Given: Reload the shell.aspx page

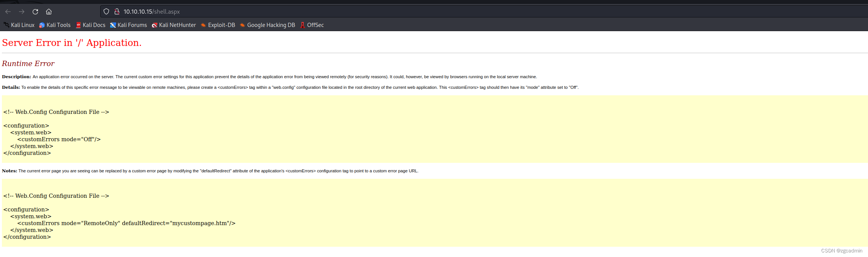Looking at the screenshot, I should pyautogui.click(x=35, y=12).
